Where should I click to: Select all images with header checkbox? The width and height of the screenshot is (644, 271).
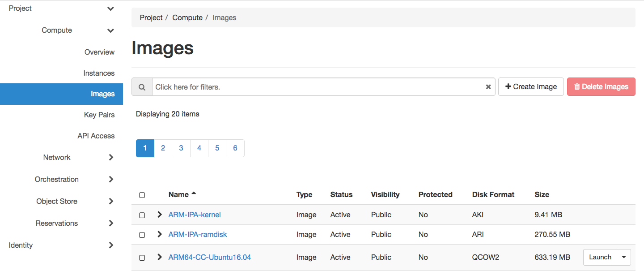point(142,195)
